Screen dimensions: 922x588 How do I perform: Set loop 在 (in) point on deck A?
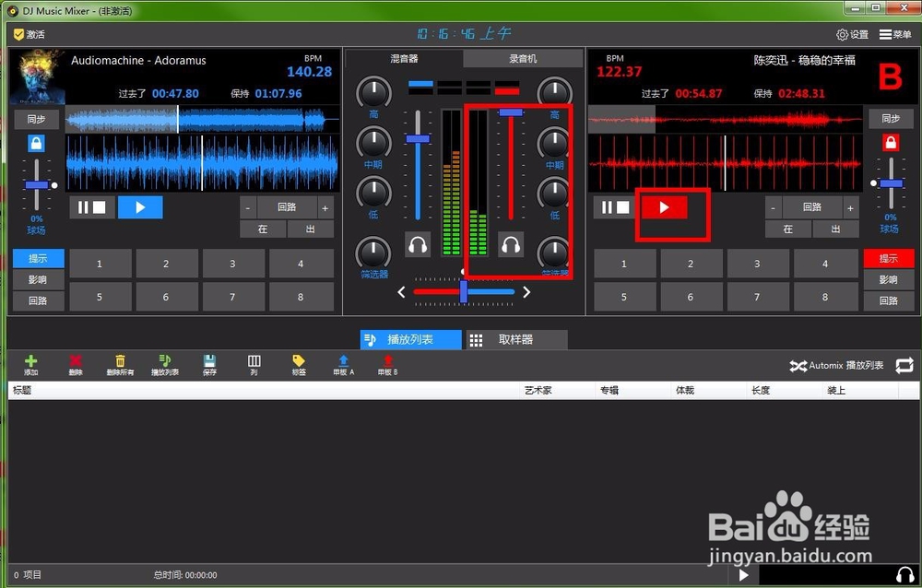tap(263, 229)
